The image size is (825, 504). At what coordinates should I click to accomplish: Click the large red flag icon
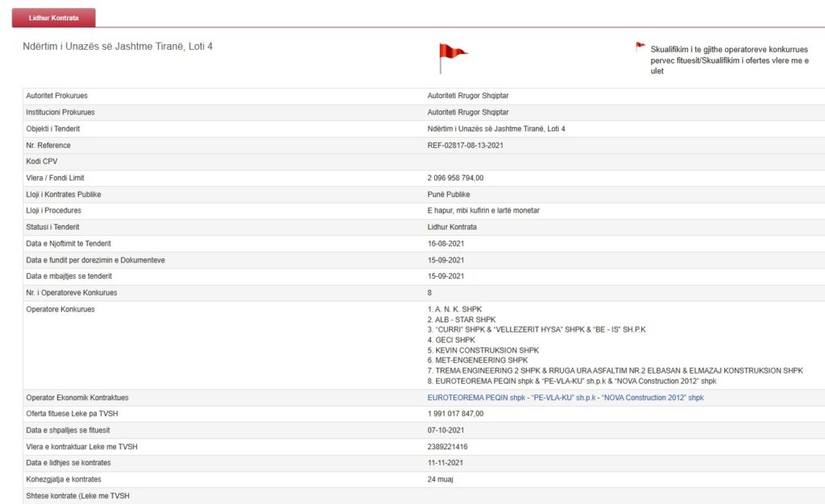452,56
